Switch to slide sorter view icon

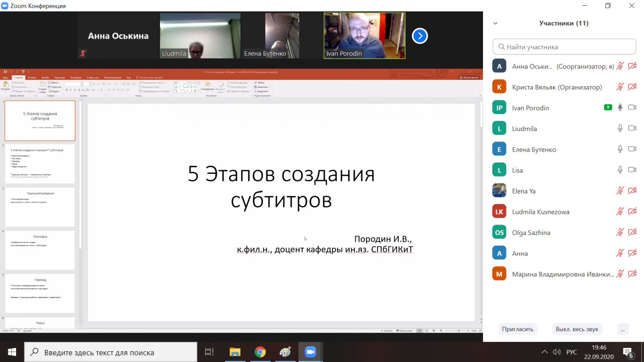tap(426, 331)
